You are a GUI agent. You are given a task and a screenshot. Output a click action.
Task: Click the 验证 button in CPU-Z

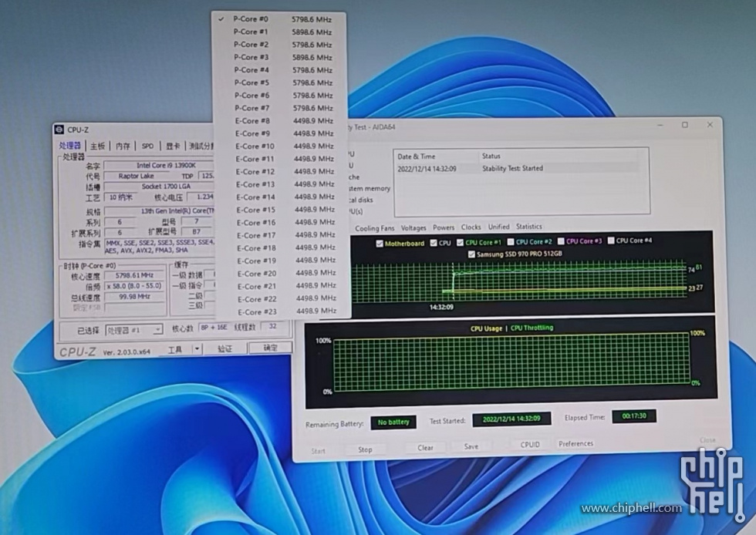click(224, 348)
